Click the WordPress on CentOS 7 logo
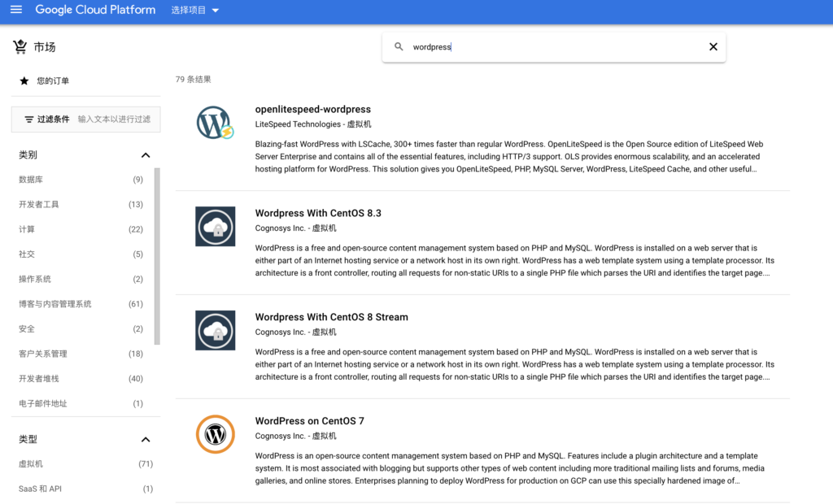Image resolution: width=833 pixels, height=504 pixels. coord(215,434)
